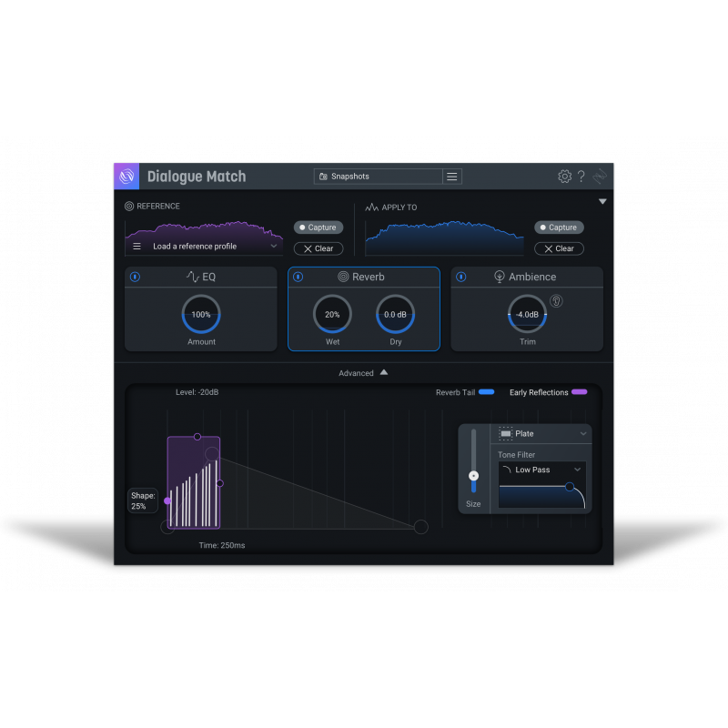Click the reverb Size slider handle

pos(473,476)
